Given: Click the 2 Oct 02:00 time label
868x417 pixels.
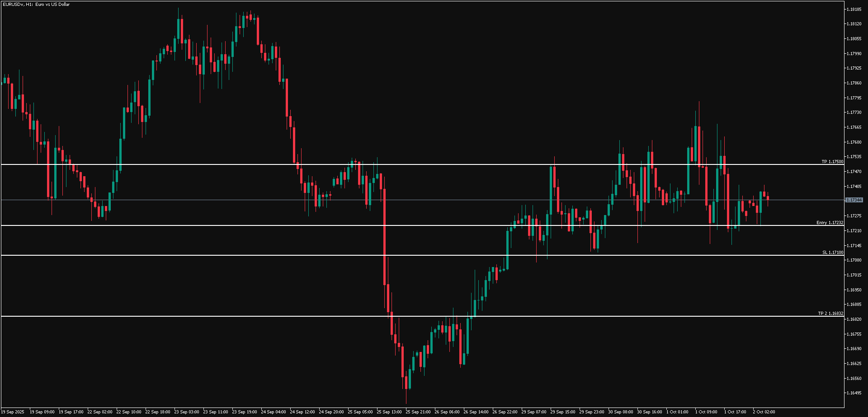Looking at the screenshot, I should click(764, 412).
